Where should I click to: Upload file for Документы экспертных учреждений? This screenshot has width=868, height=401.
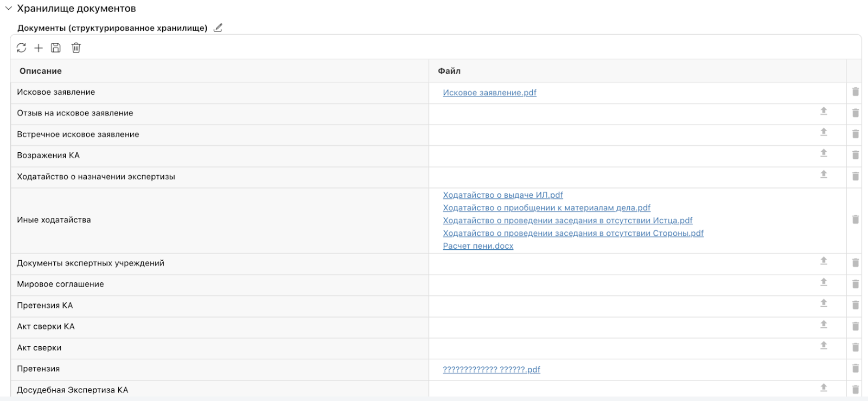point(824,261)
